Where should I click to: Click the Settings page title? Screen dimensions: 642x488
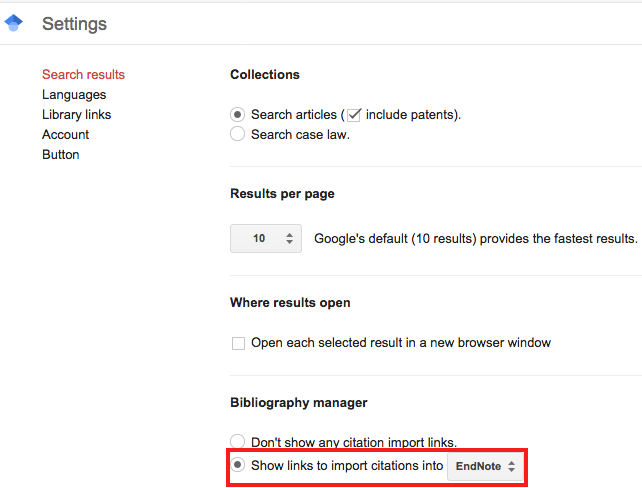point(75,24)
